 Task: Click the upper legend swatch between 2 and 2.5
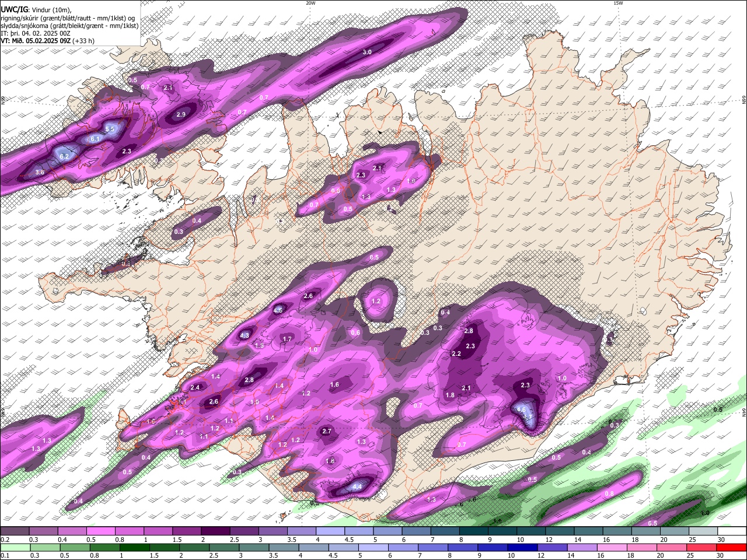tap(215, 531)
